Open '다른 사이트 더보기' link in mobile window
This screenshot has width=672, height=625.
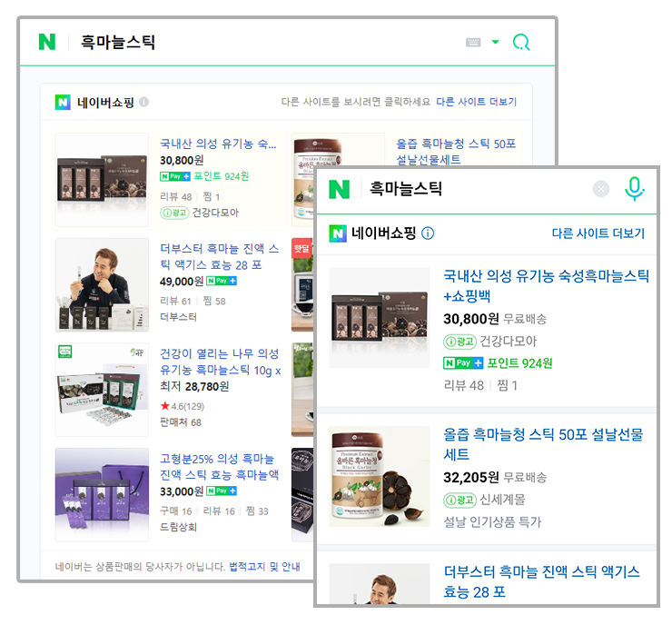click(598, 233)
